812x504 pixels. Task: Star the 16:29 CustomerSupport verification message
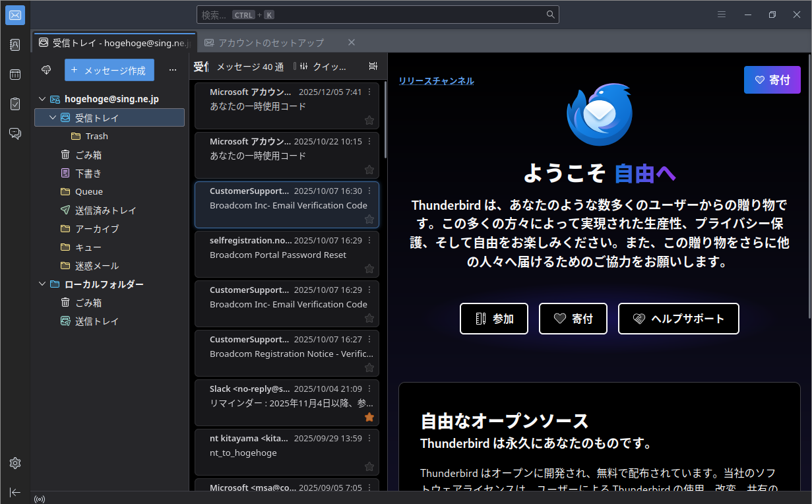click(369, 318)
